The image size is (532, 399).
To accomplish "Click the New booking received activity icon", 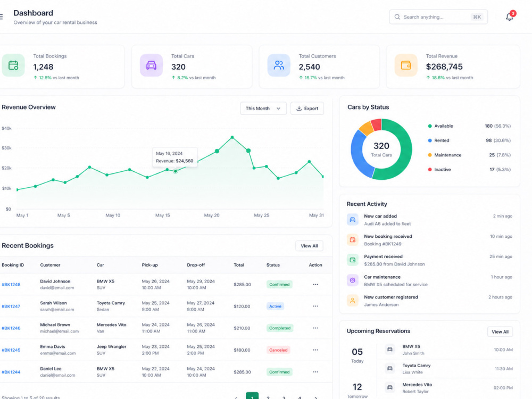I will pos(353,240).
